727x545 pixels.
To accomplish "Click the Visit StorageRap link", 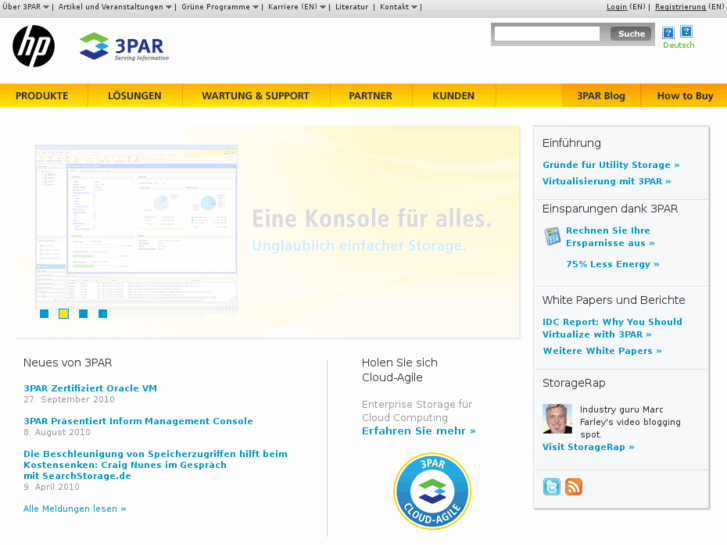I will pyautogui.click(x=588, y=447).
